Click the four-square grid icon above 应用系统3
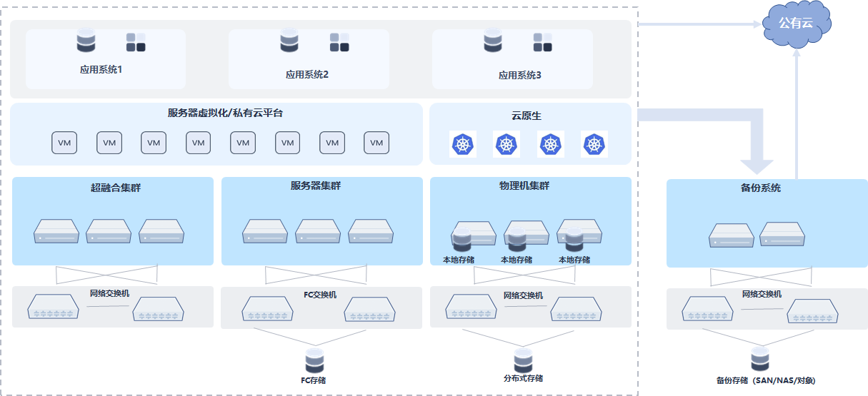Screen dimensions: 868x396 [542, 42]
